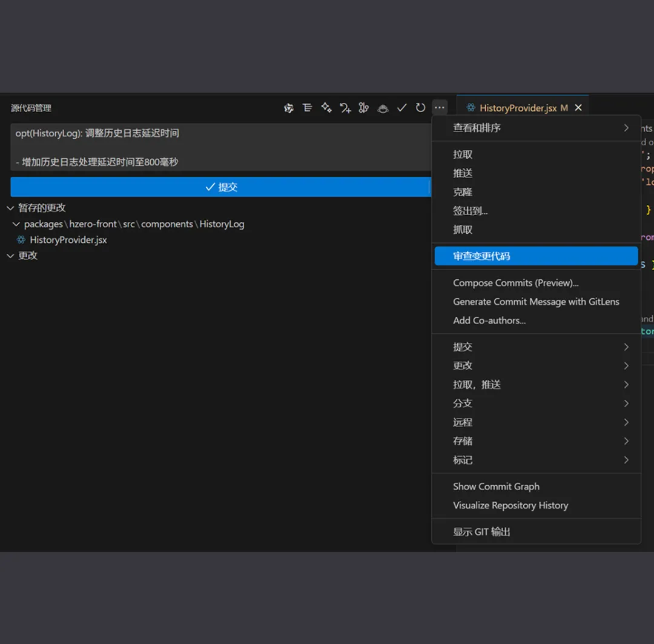
Task: Choose 推送 from the menu
Action: (537, 173)
